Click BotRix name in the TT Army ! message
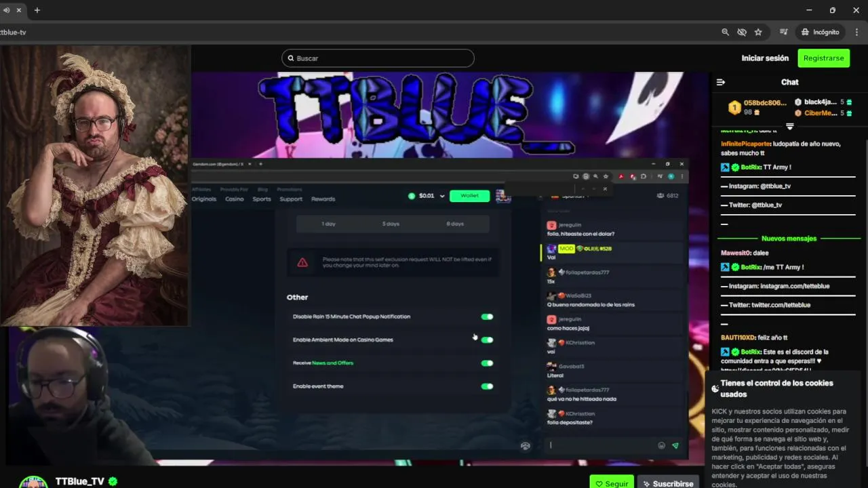Screen dimensions: 868x488 pyautogui.click(x=750, y=167)
